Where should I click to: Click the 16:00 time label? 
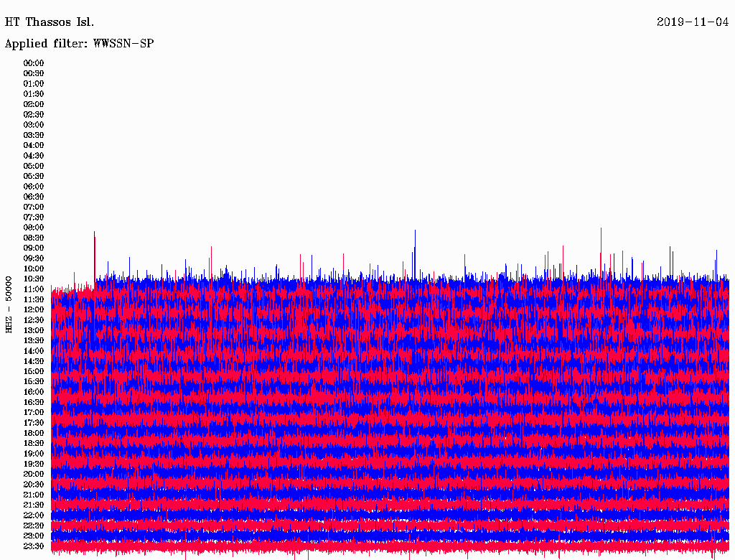coord(34,392)
